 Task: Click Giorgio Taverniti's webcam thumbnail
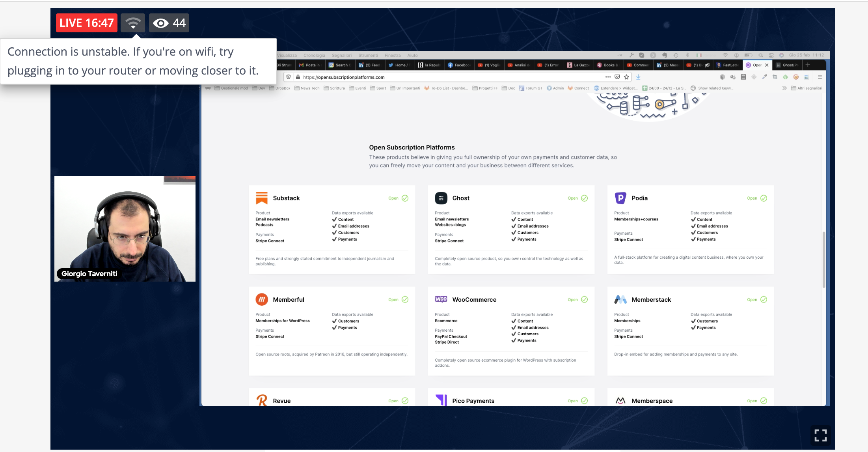point(125,229)
